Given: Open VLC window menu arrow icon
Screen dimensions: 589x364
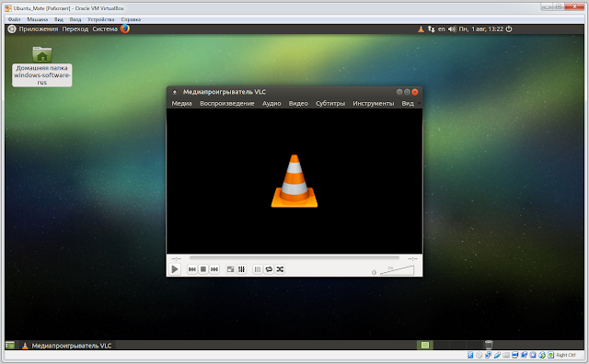Looking at the screenshot, I should point(174,92).
